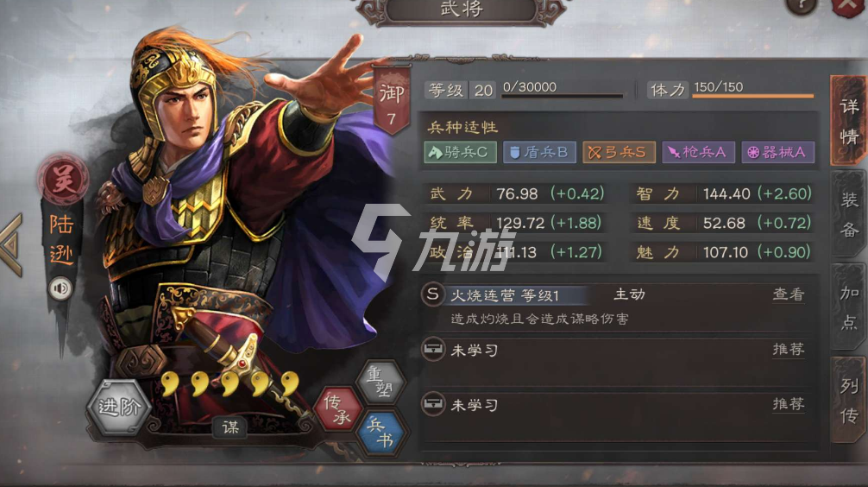This screenshot has width=868, height=487.
Task: Click 推荐 for the second skill slot
Action: pos(789,349)
